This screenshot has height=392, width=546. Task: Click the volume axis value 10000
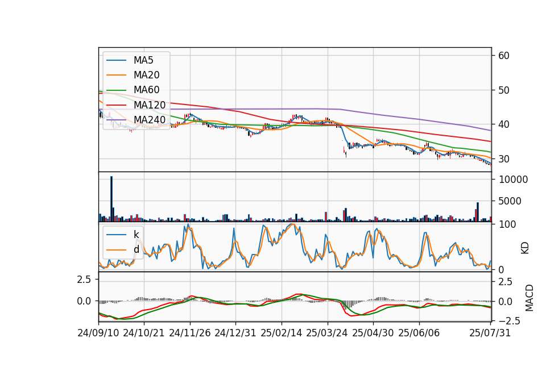pyautogui.click(x=513, y=180)
